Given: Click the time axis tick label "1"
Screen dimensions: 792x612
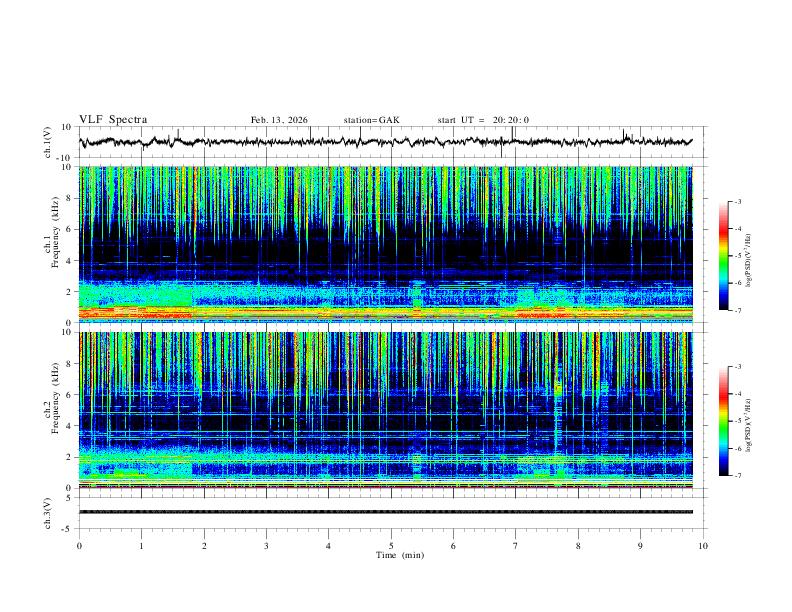Looking at the screenshot, I should pos(141,546).
